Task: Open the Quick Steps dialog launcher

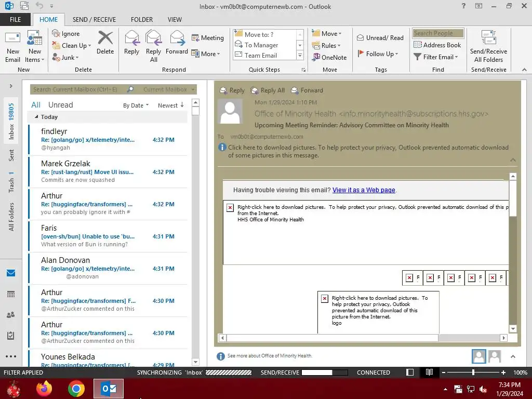Action: (303, 70)
